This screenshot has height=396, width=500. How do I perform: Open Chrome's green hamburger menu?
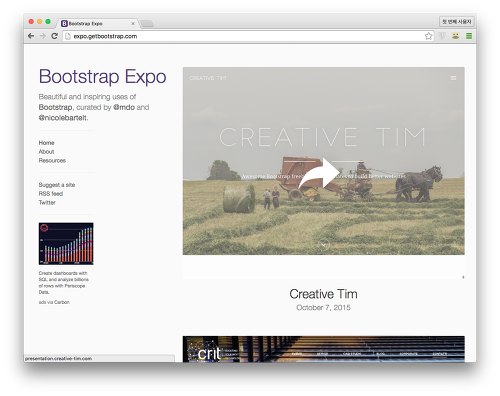(x=469, y=36)
